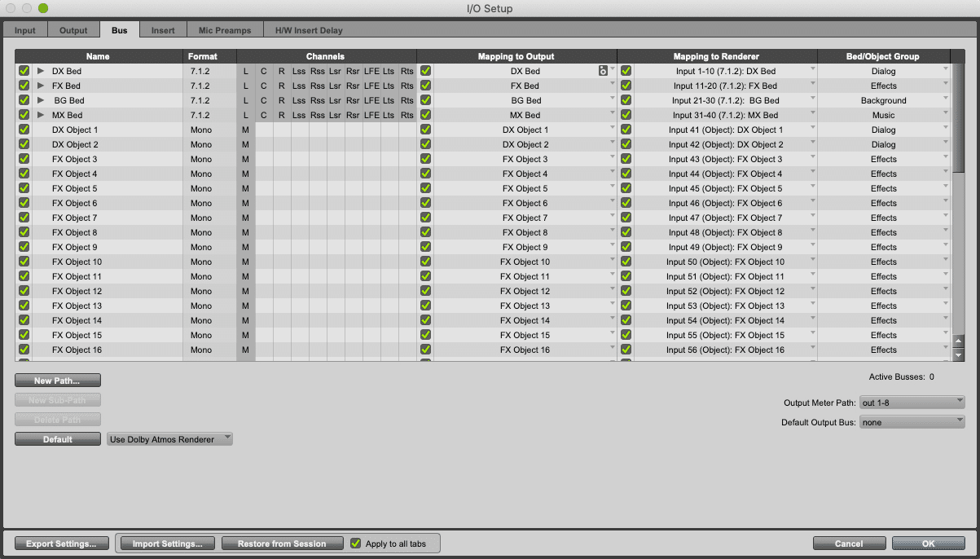Click the speaker icon in DX Bed output row

coord(603,71)
